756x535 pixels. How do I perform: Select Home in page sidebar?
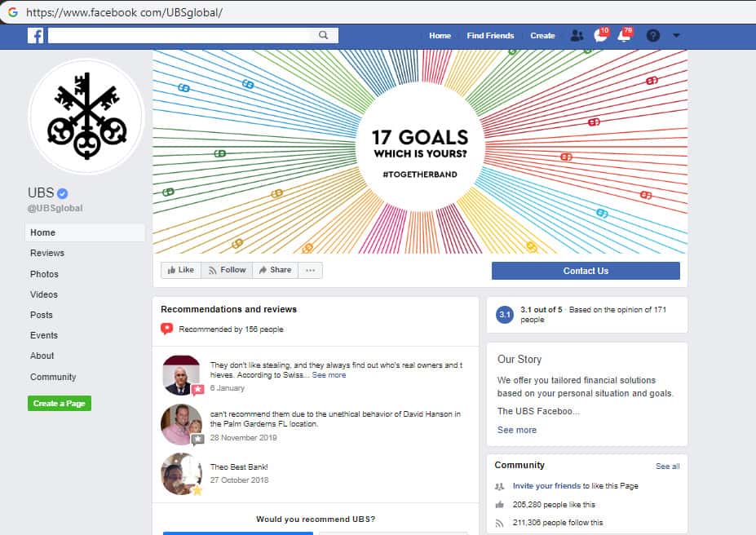tap(85, 232)
